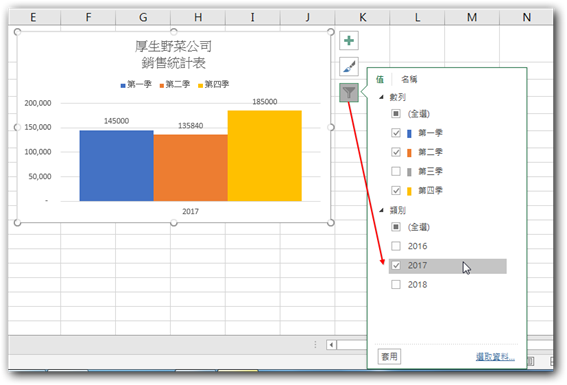Click the 200,000 vertical axis label
The width and height of the screenshot is (567, 385).
[38, 103]
